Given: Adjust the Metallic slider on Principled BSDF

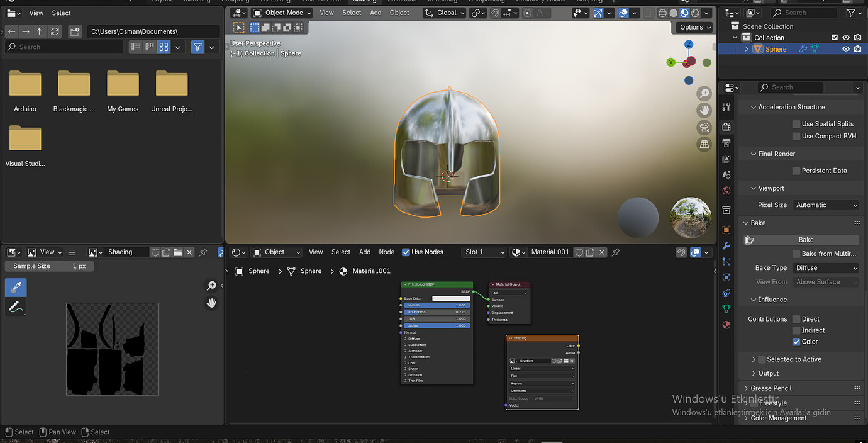Looking at the screenshot, I should (437, 305).
